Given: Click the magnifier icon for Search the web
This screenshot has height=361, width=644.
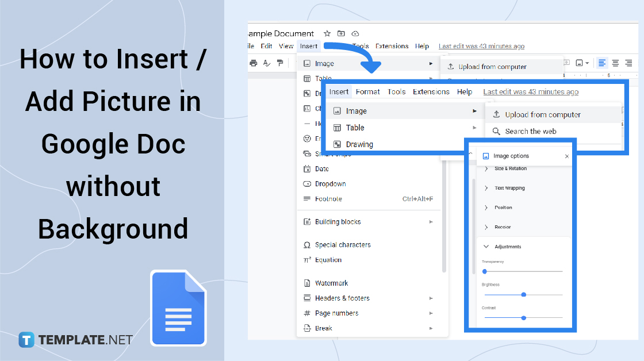Looking at the screenshot, I should (x=496, y=132).
